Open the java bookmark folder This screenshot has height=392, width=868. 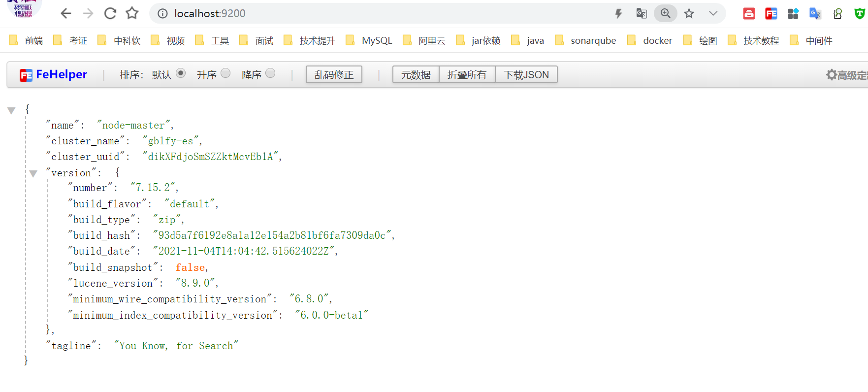[527, 40]
